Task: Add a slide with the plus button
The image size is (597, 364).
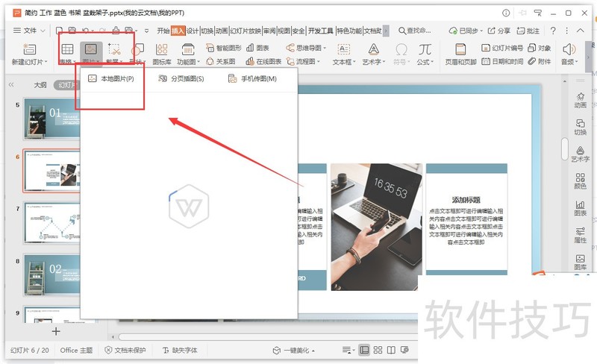Action: click(x=56, y=331)
